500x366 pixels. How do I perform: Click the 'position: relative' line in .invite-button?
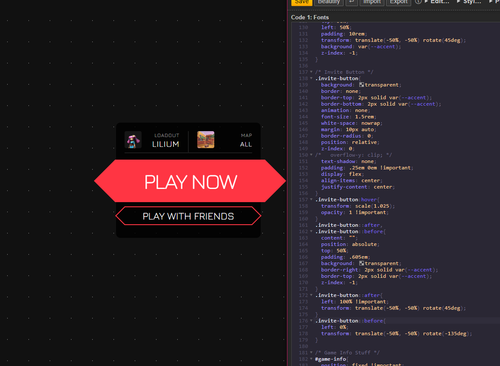pos(350,142)
